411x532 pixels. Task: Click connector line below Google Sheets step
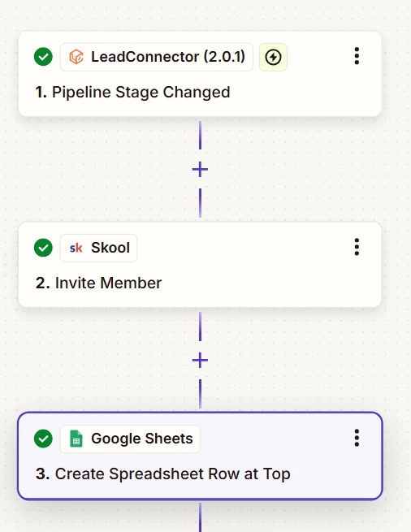click(201, 517)
